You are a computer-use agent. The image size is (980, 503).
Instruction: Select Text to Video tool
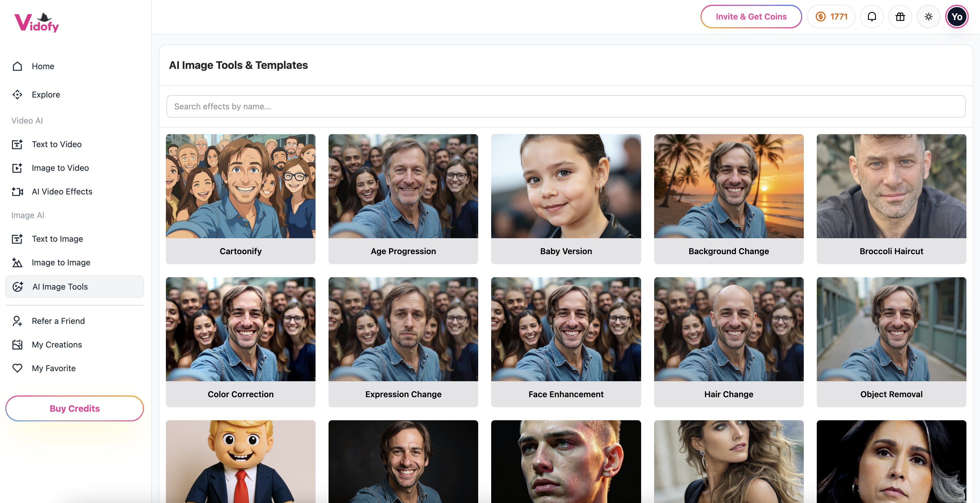(56, 144)
